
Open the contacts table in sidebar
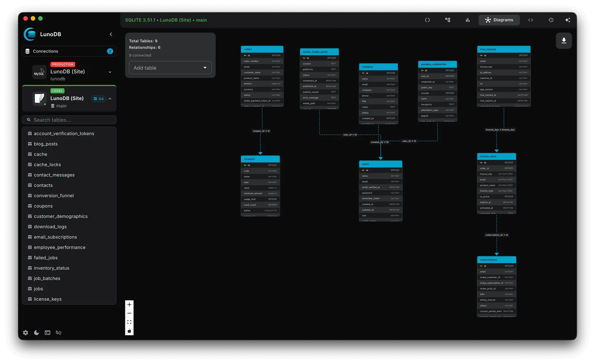(x=69, y=185)
